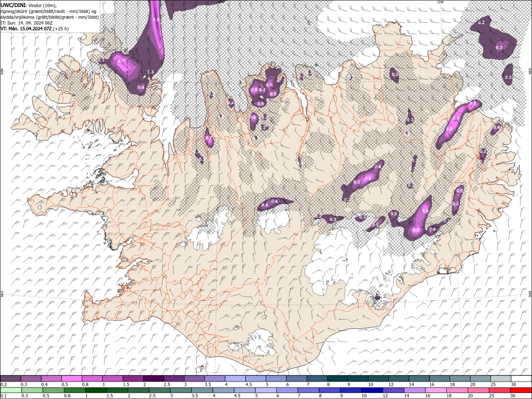Click the small purple patch on the south glacier
The width and height of the screenshot is (532, 399).
[x=377, y=297]
